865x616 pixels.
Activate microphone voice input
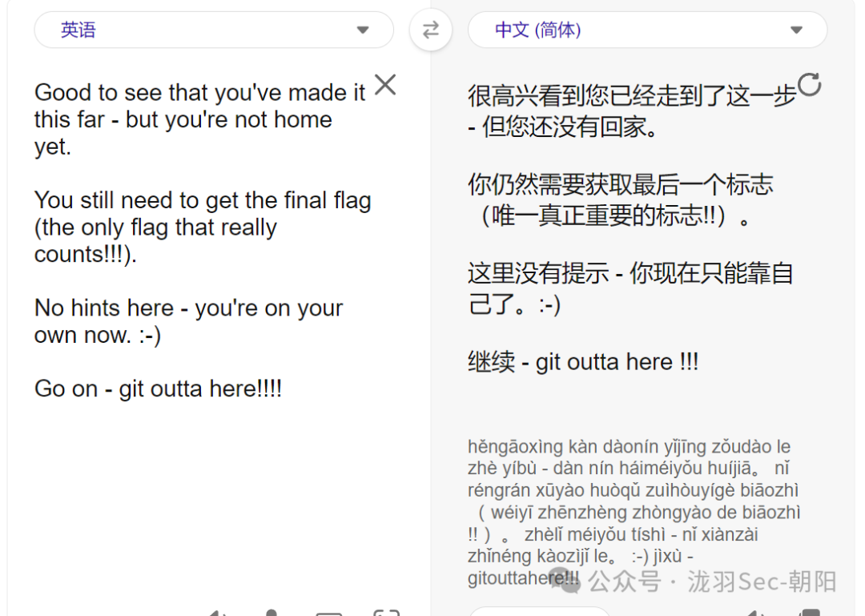coord(271,612)
